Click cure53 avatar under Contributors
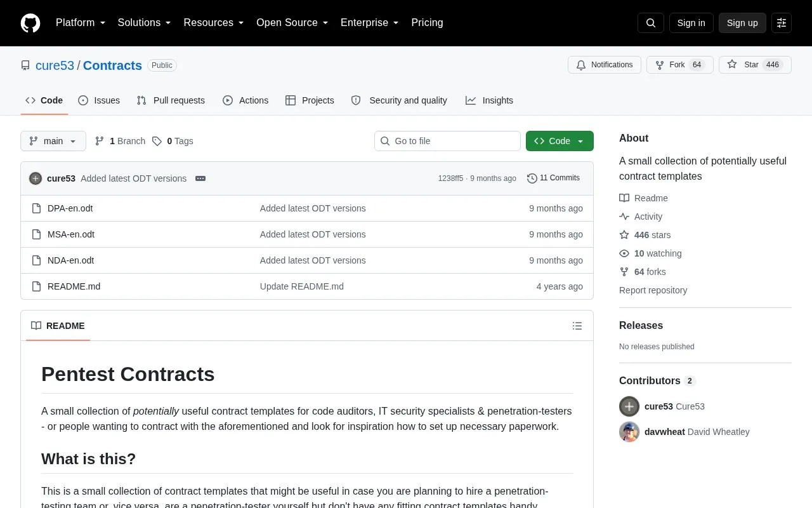Image resolution: width=812 pixels, height=508 pixels. [x=629, y=406]
